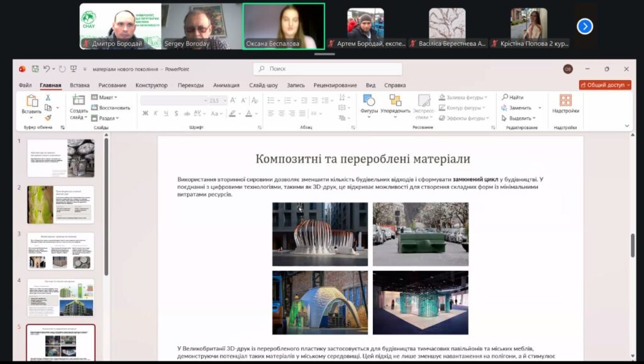
Task: Open the Shapes (Фигуры) gallery icon
Action: tap(369, 101)
